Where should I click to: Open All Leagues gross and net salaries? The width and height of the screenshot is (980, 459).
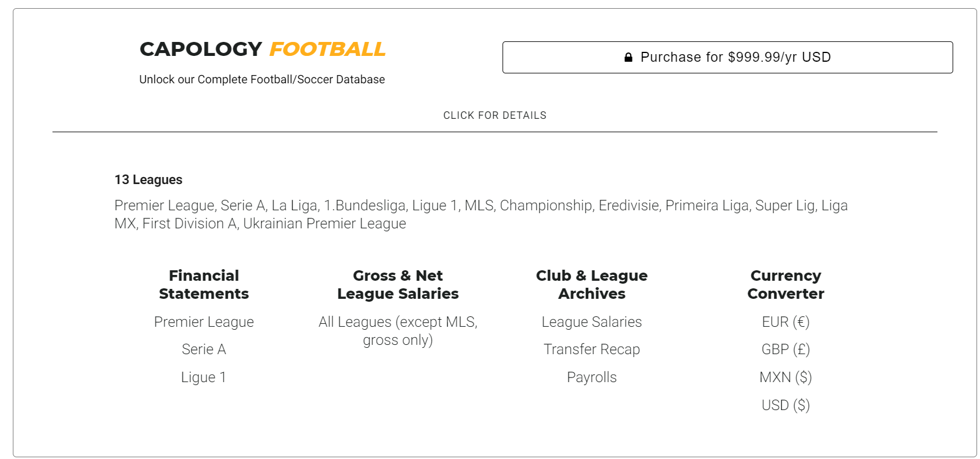click(x=398, y=331)
